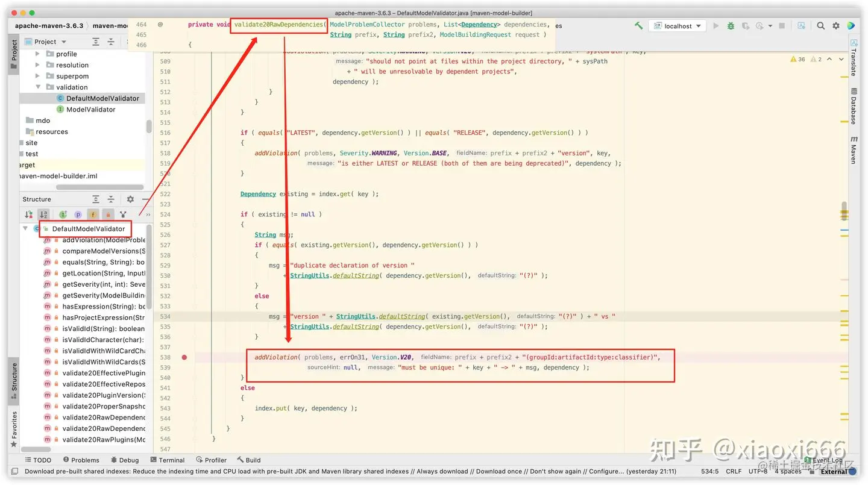Toggle Show Properties filter in Structure

pos(78,214)
